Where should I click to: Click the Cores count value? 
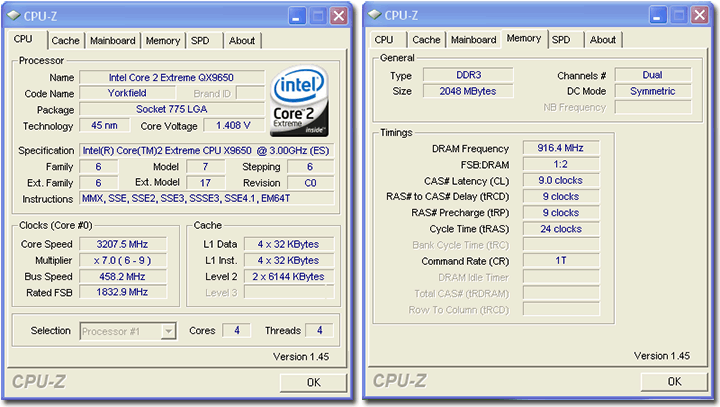pyautogui.click(x=236, y=330)
